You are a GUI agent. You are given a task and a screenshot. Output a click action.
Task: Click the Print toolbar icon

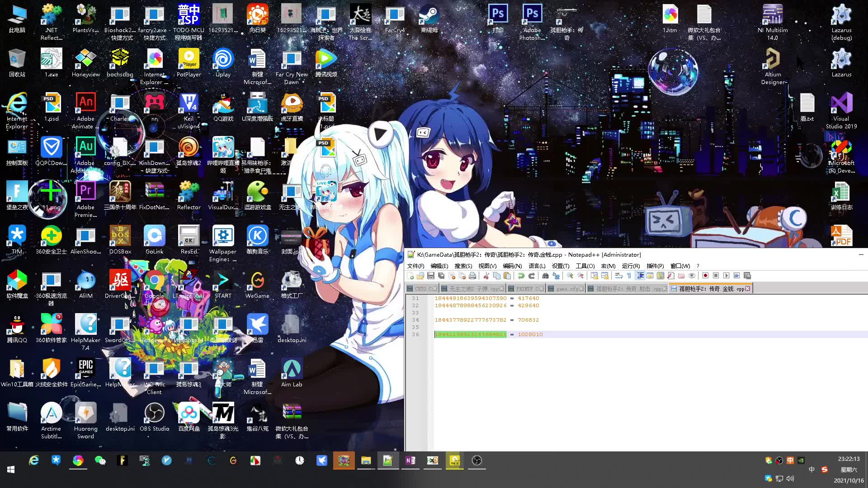pyautogui.click(x=472, y=276)
